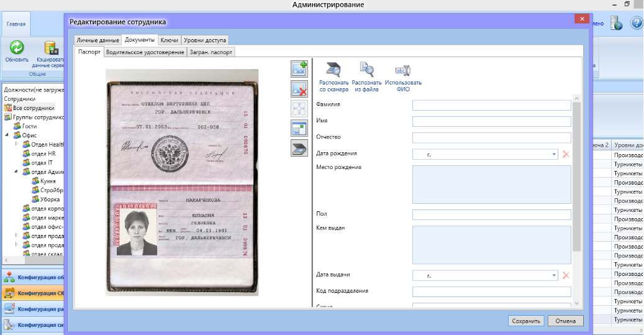Image resolution: width=644 pixels, height=335 pixels.
Task: Open the 'Дата рождения' date dropdown
Action: pyautogui.click(x=553, y=154)
